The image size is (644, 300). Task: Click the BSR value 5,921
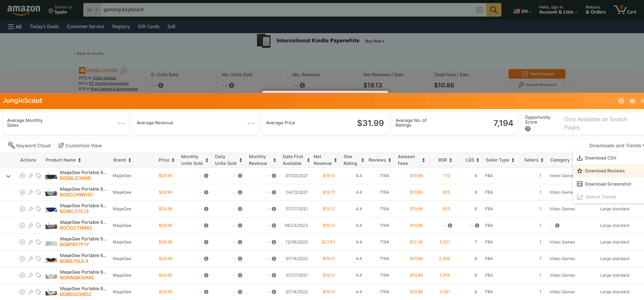coord(445,242)
